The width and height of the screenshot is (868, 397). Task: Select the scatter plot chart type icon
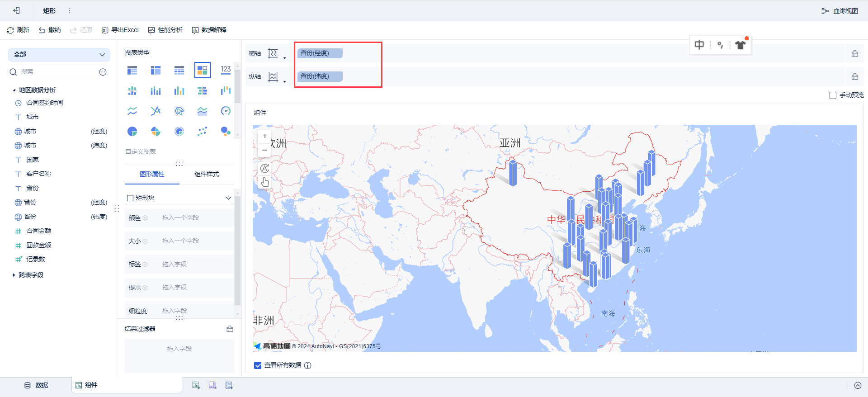tap(202, 132)
